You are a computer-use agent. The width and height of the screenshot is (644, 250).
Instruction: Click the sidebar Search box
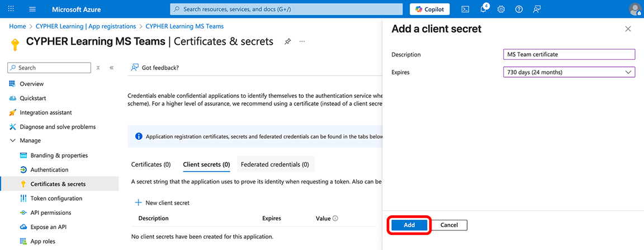click(49, 68)
